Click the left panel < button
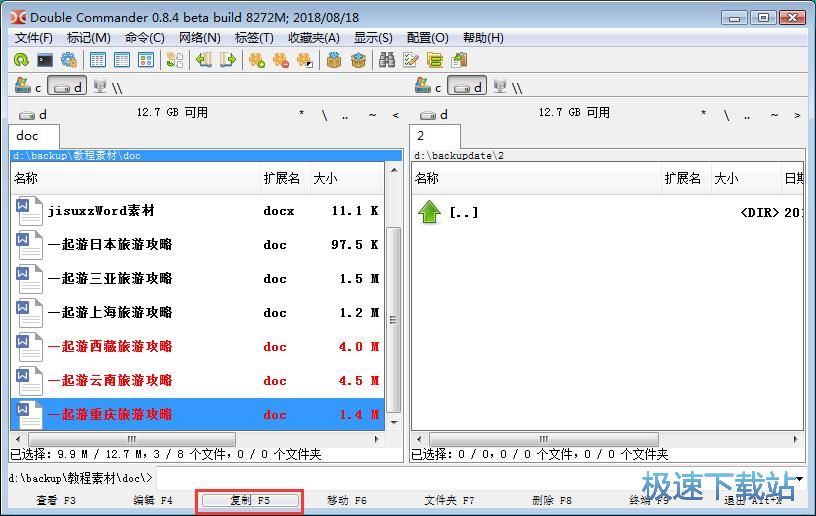816x516 pixels. (396, 114)
